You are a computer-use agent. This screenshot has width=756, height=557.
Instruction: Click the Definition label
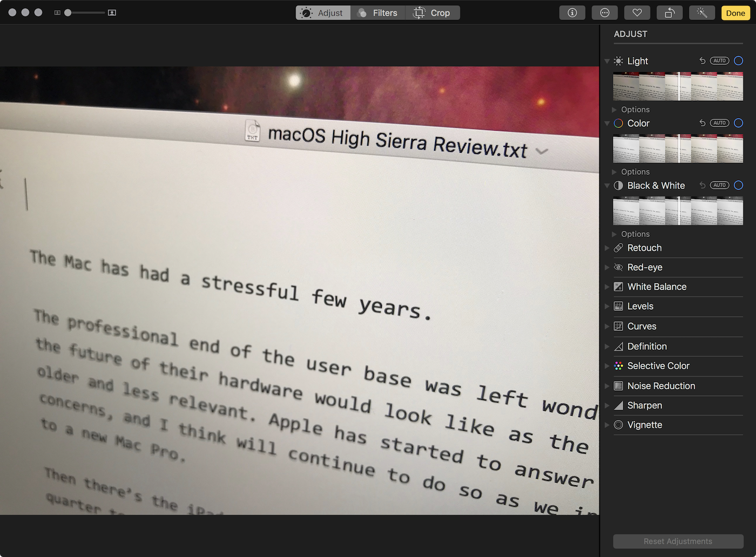tap(647, 347)
